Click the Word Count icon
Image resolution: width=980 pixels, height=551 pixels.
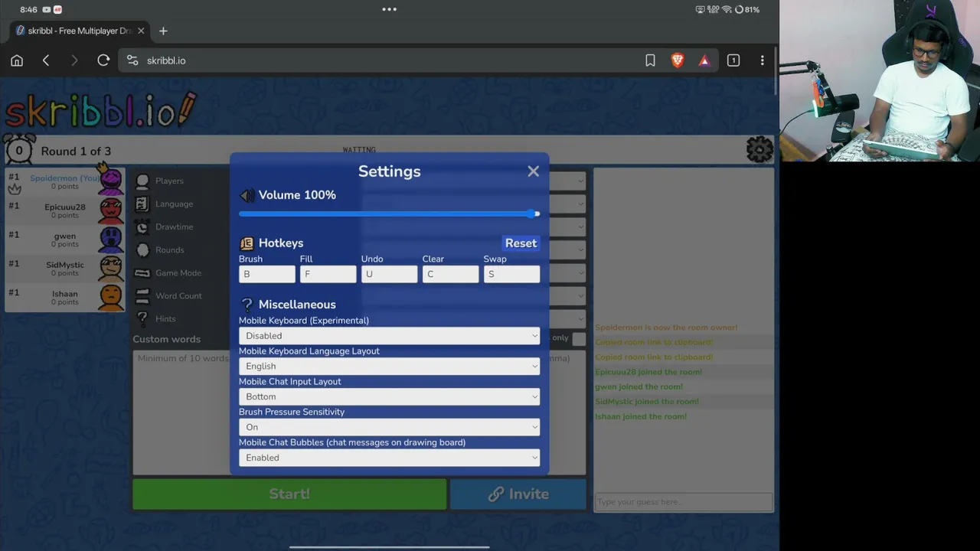click(142, 296)
